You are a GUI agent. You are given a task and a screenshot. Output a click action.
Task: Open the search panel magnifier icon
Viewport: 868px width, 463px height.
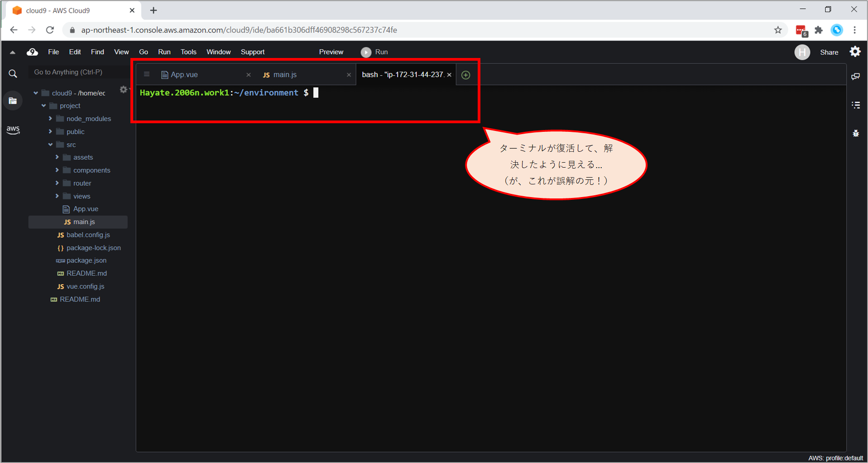[13, 73]
